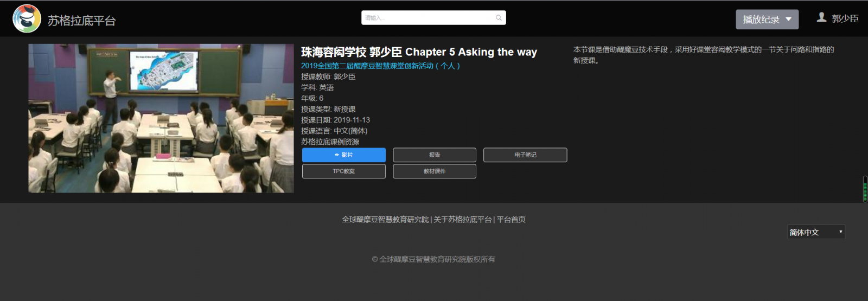Click the eye icon on 影片 button

[337, 155]
